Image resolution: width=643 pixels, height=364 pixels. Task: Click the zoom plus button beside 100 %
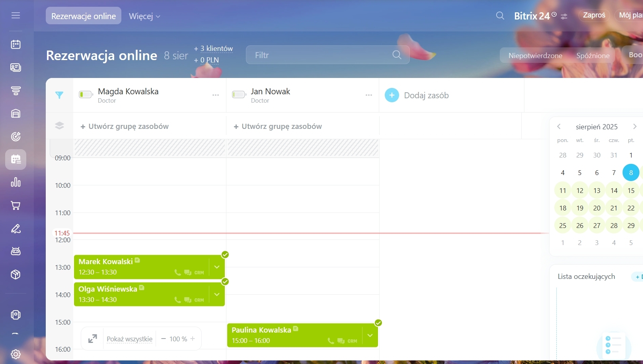pos(193,339)
